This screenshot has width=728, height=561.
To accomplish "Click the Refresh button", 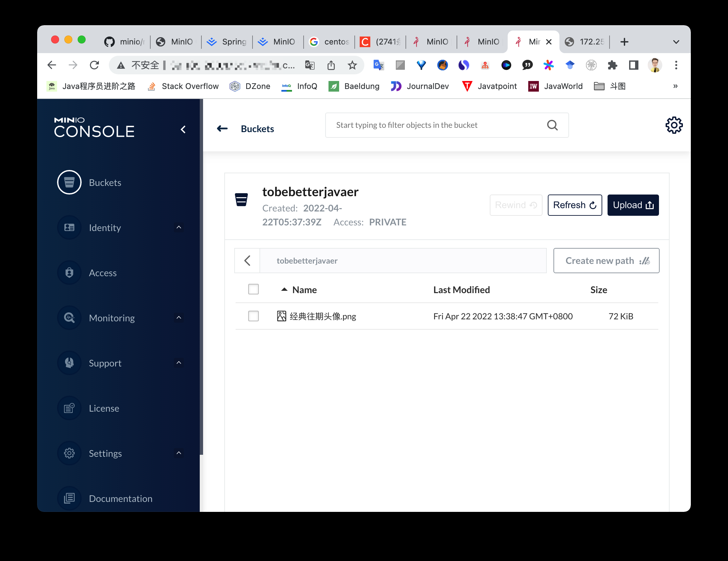I will [x=574, y=205].
